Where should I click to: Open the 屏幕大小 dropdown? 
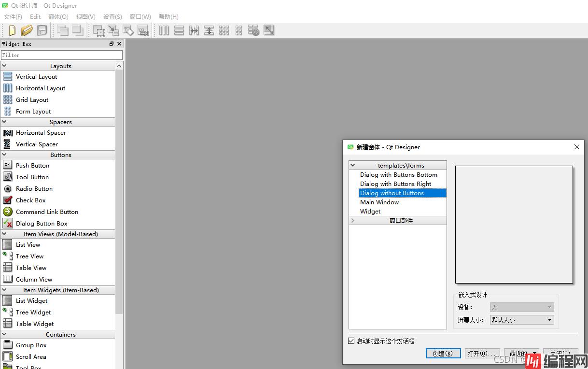click(x=521, y=320)
